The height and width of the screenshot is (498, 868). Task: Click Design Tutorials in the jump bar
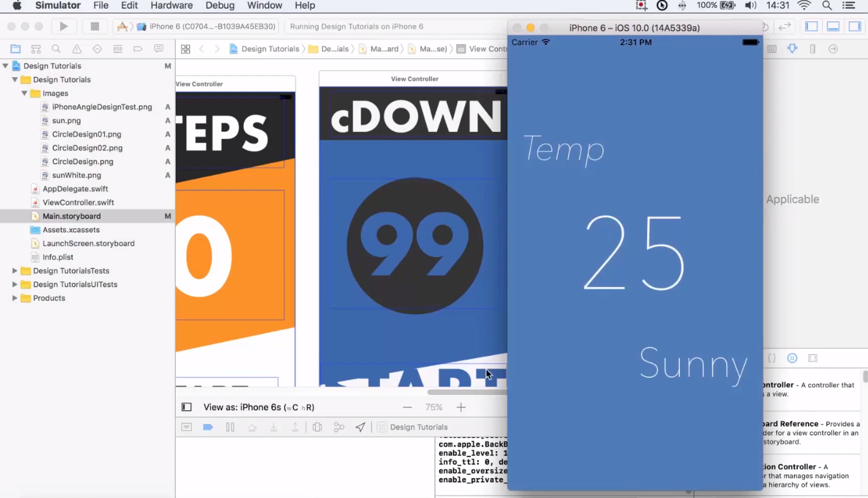coord(264,49)
